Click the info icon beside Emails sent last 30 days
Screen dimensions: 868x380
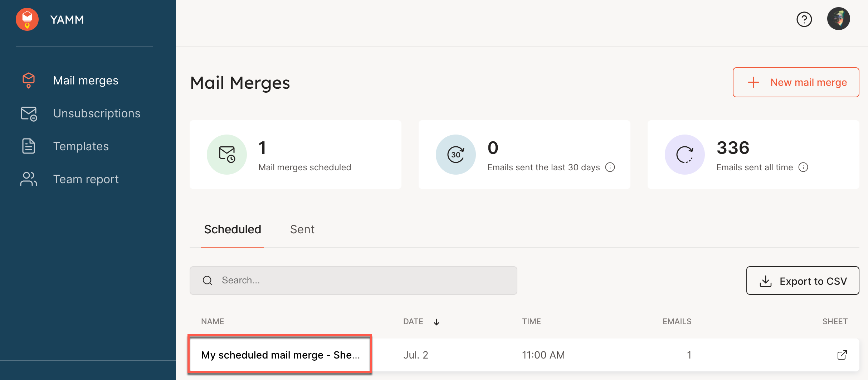click(x=610, y=167)
